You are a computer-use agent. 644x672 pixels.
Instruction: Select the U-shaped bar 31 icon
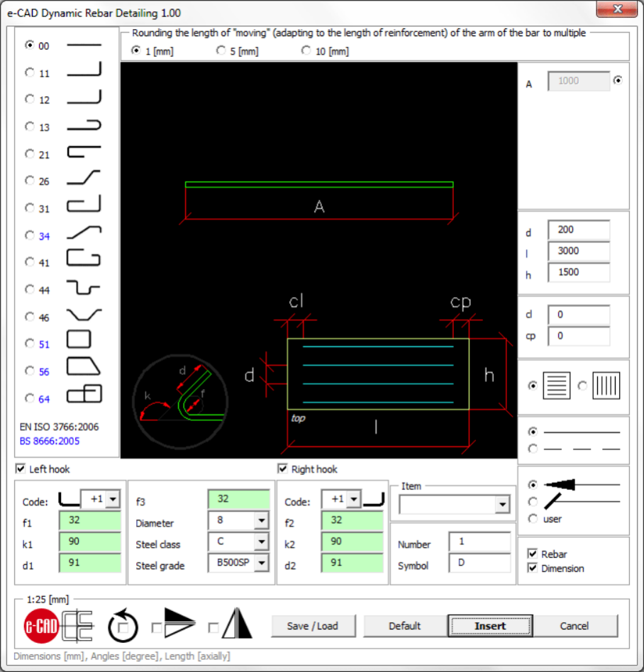[84, 204]
